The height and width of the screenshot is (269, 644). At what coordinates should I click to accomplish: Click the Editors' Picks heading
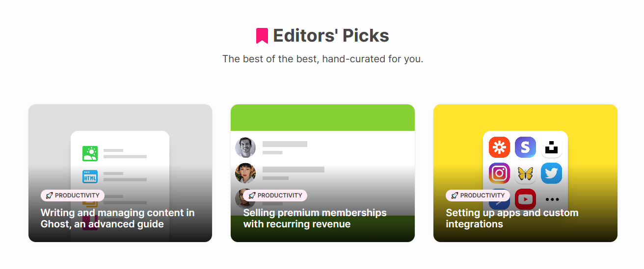[331, 36]
